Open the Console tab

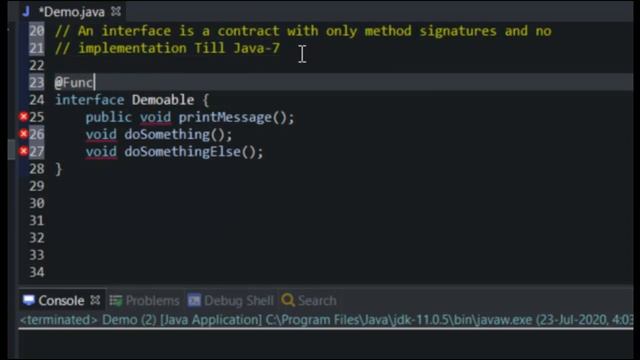point(61,301)
